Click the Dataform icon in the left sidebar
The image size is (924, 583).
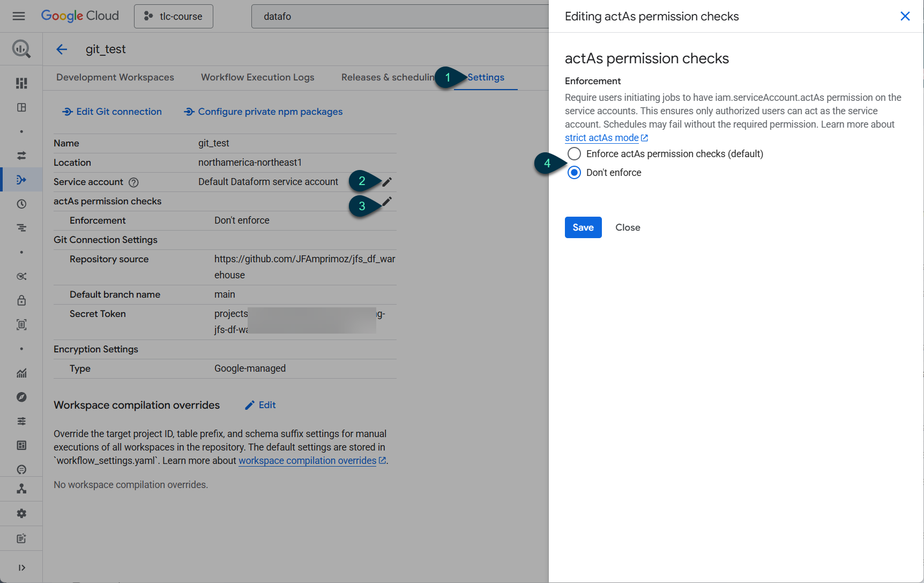[x=21, y=180]
